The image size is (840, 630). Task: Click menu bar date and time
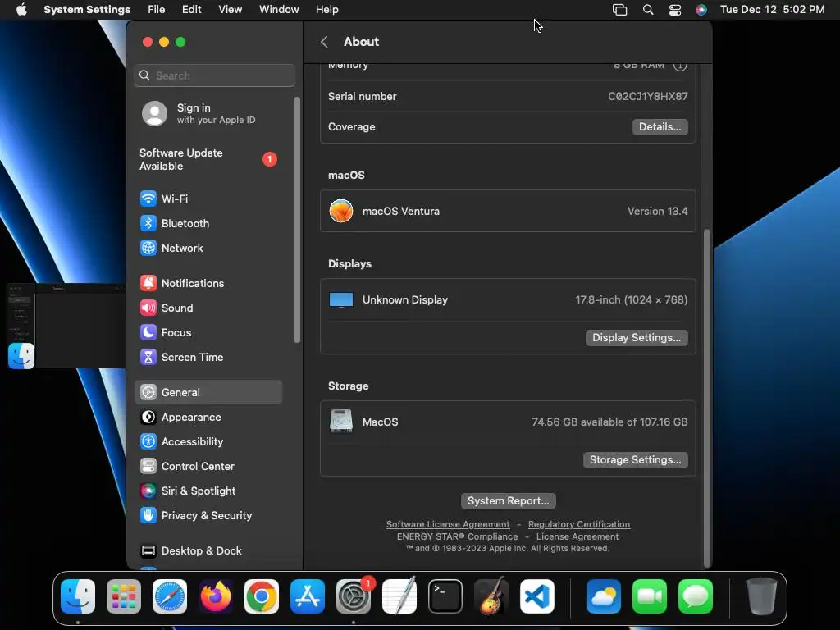click(x=772, y=10)
